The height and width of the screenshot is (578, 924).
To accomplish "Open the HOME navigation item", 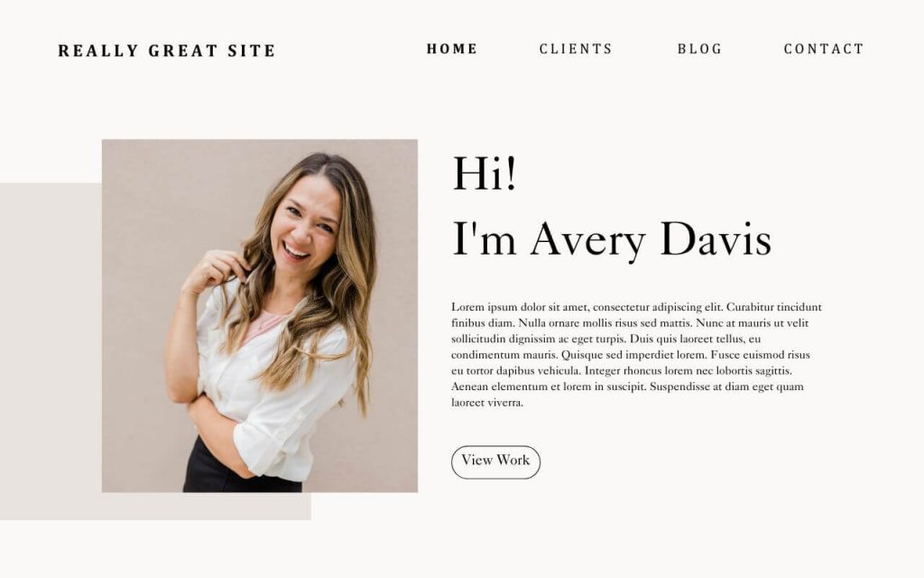I will pyautogui.click(x=452, y=49).
